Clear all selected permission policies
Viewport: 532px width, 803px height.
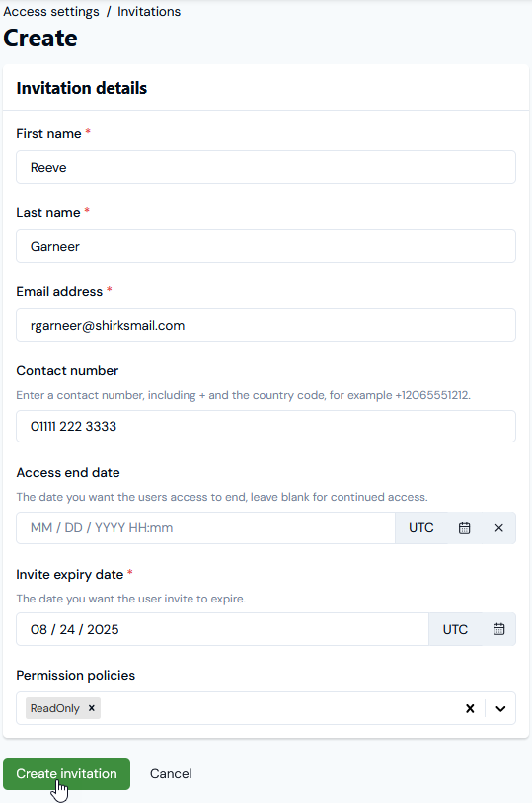click(x=470, y=708)
